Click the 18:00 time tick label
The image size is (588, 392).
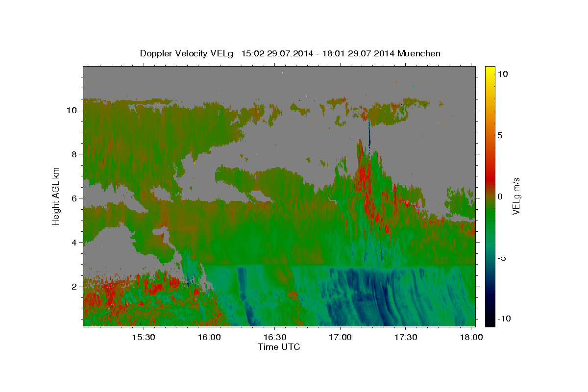471,338
